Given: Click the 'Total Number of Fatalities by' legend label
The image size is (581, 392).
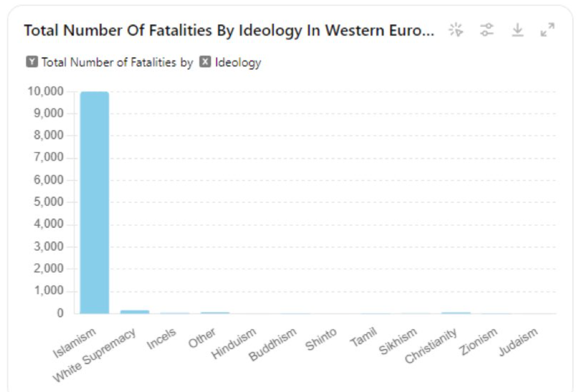Looking at the screenshot, I should pos(117,62).
